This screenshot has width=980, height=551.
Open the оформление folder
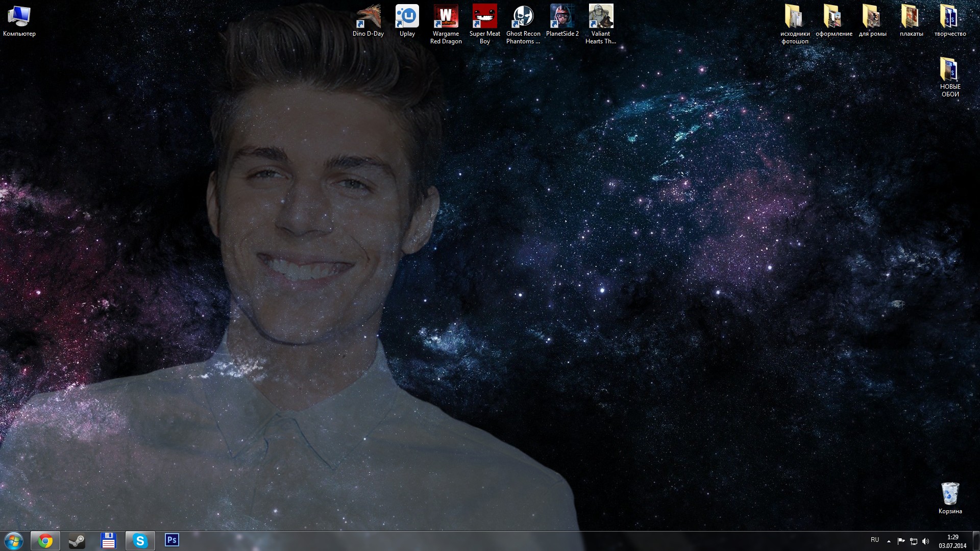coord(834,17)
